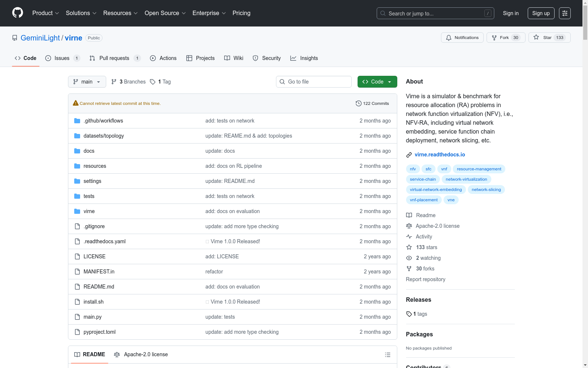
Task: Select the Apache-2.0 license tab below files
Action: pos(141,354)
